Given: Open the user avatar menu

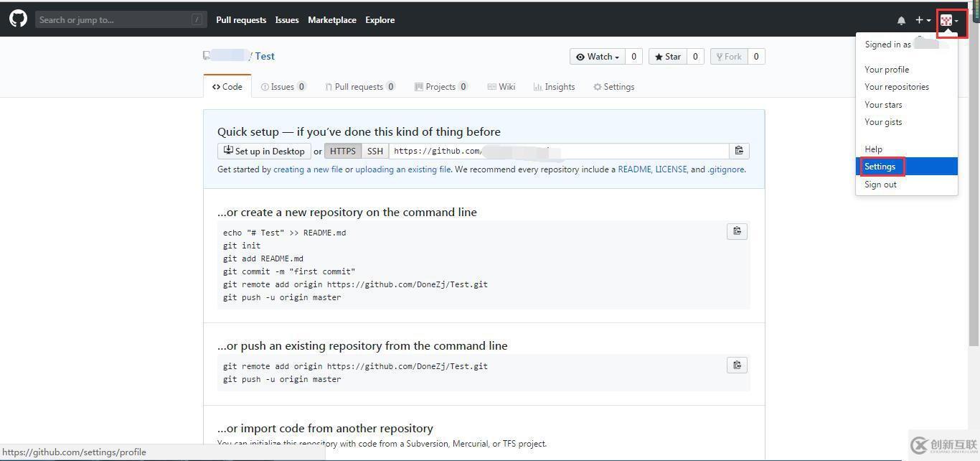Looking at the screenshot, I should tap(950, 20).
